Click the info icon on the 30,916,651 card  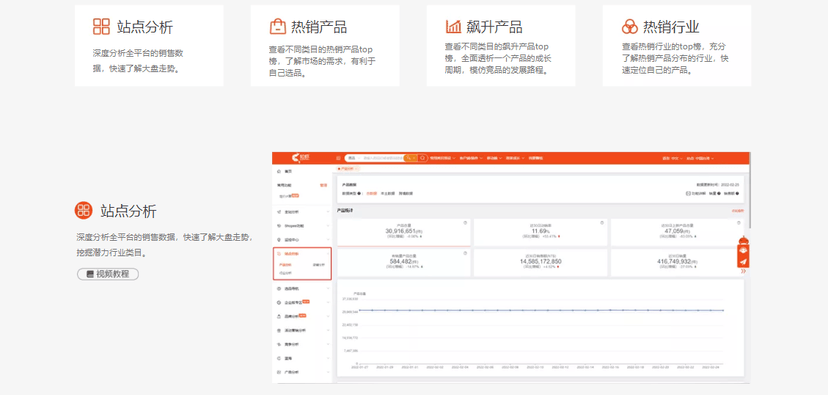coord(465,223)
